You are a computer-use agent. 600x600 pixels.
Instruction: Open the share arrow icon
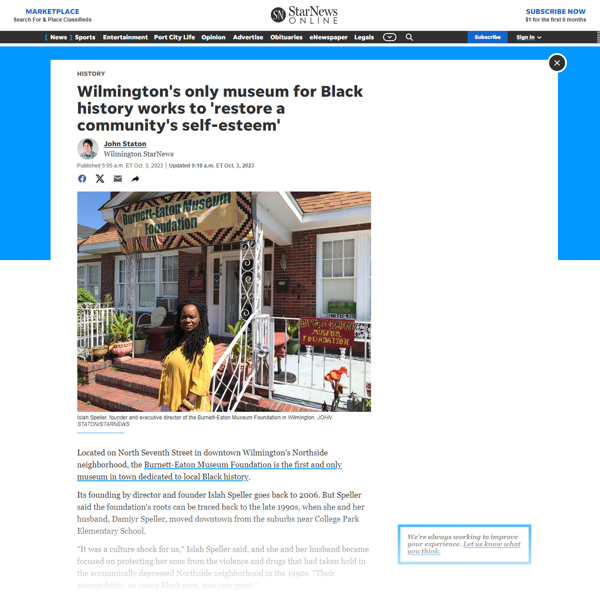point(135,179)
